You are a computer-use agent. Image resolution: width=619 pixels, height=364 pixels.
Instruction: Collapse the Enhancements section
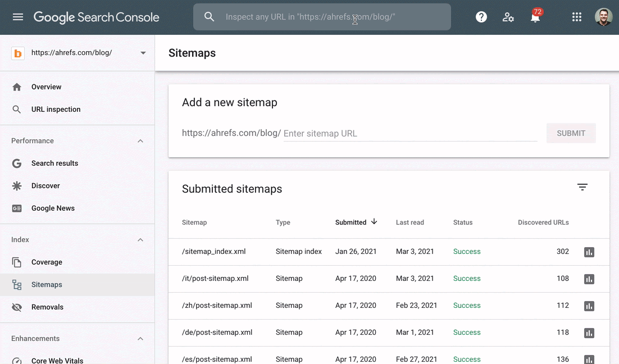140,339
